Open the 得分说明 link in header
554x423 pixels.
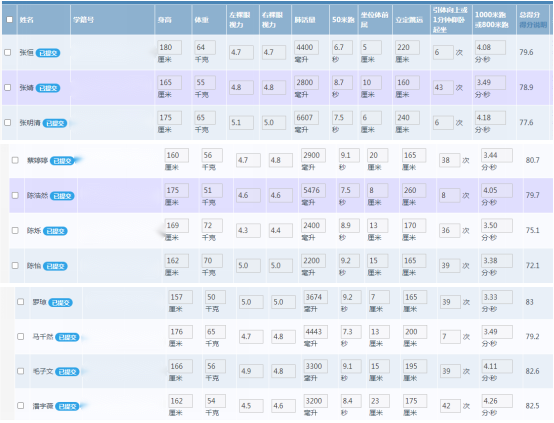click(533, 25)
